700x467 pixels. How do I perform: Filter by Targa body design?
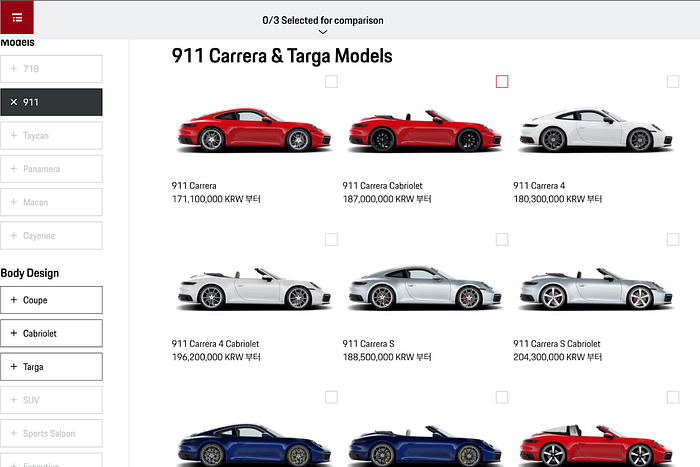51,367
